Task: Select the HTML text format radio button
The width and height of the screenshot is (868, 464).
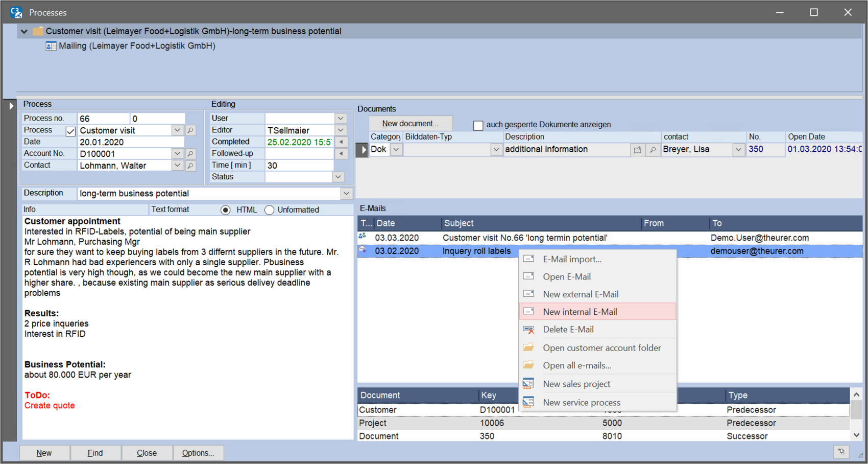Action: point(225,210)
